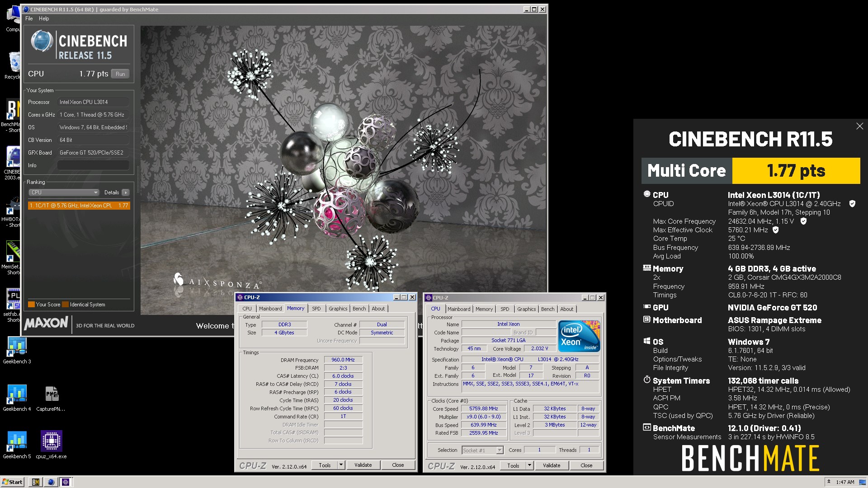Viewport: 868px width, 488px height.
Task: Open the BenchMate shortcut on the desktop
Action: (x=12, y=116)
